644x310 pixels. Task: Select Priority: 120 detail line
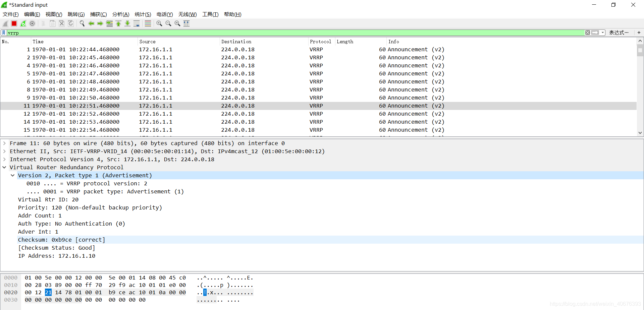[90, 207]
